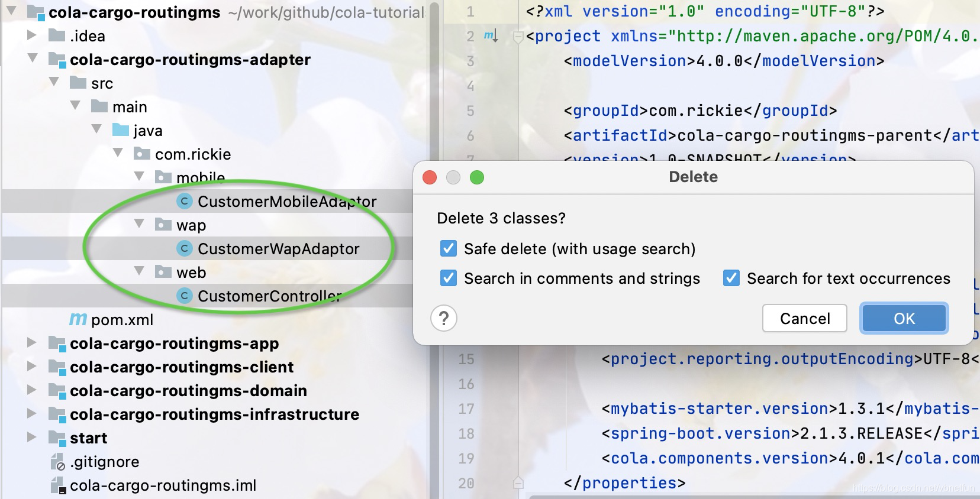The width and height of the screenshot is (980, 499).
Task: Click the main folder icon
Action: (99, 106)
